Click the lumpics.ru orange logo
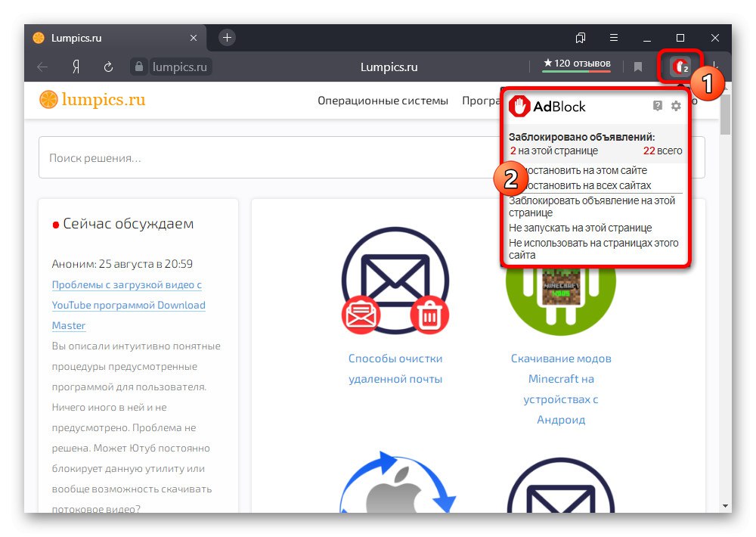The height and width of the screenshot is (537, 756). [48, 99]
